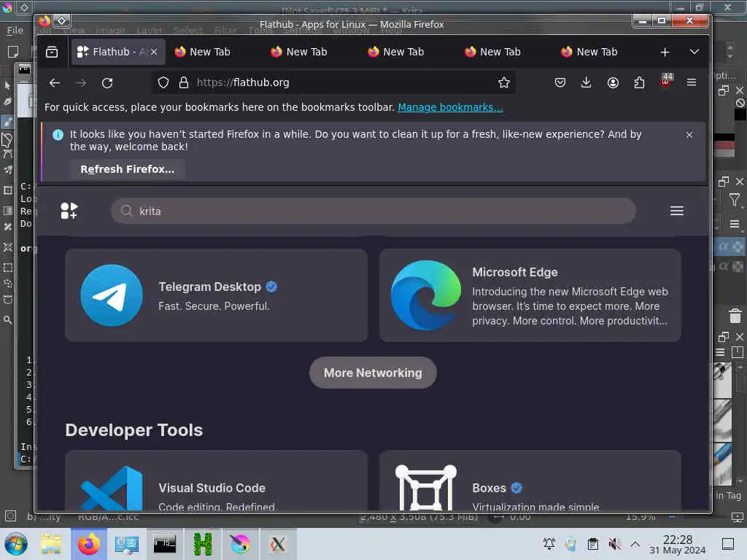The width and height of the screenshot is (747, 560).
Task: Open the terminal taskbar icon
Action: tap(164, 544)
